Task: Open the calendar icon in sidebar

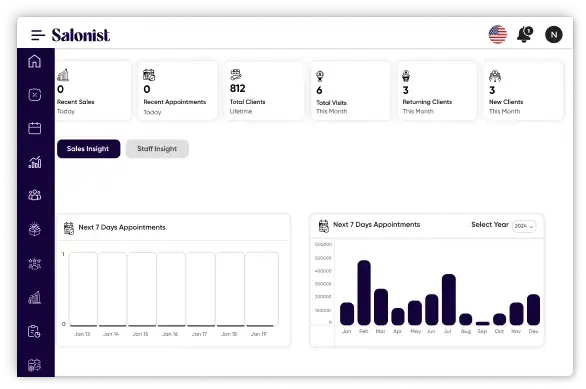Action: 35,128
